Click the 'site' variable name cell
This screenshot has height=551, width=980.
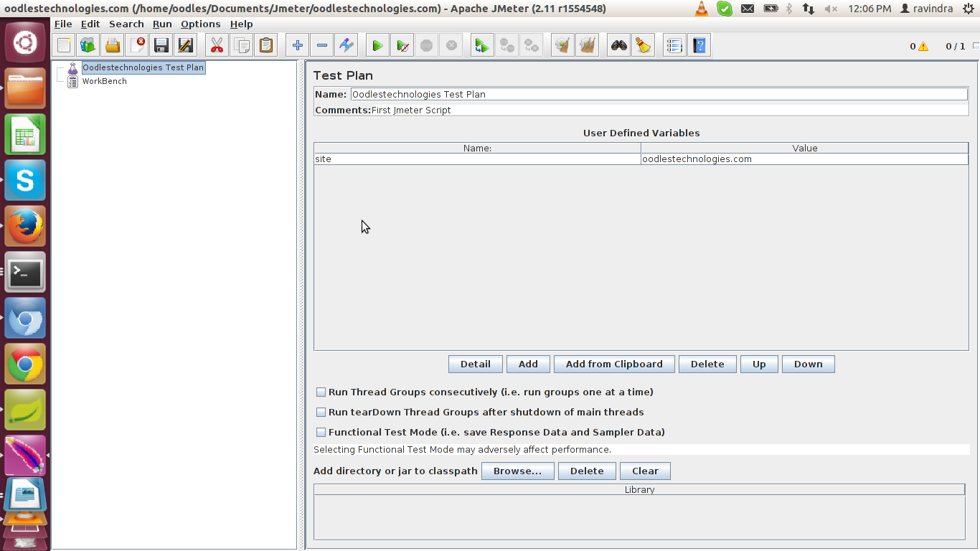click(477, 159)
